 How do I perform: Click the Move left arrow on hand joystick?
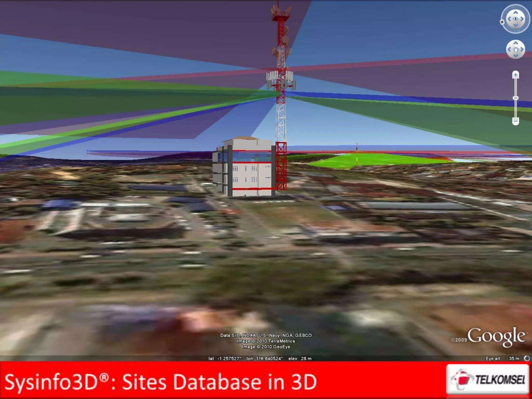[509, 49]
